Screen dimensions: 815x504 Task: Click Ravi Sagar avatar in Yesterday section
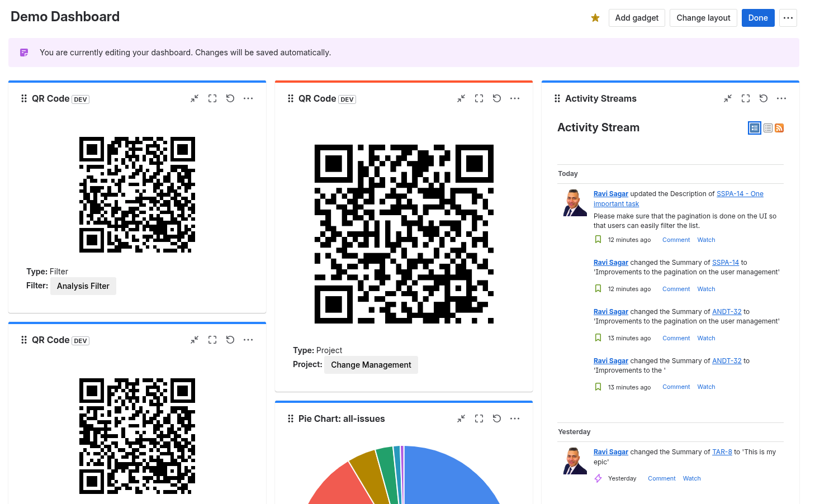(575, 461)
